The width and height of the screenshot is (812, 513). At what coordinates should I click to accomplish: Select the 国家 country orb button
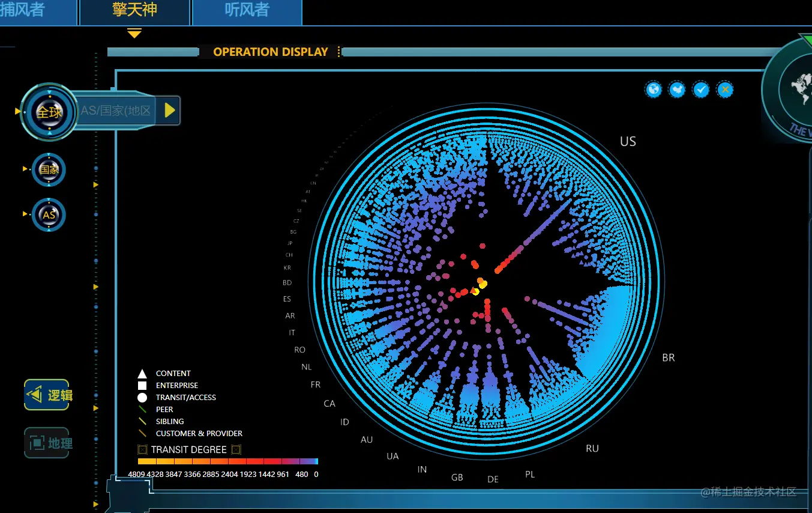49,169
